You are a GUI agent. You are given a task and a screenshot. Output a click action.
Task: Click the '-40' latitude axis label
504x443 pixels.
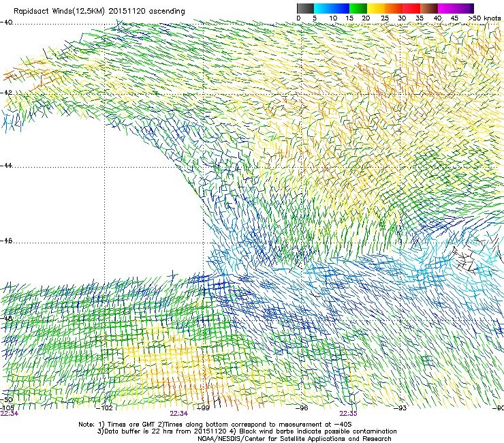[6, 22]
